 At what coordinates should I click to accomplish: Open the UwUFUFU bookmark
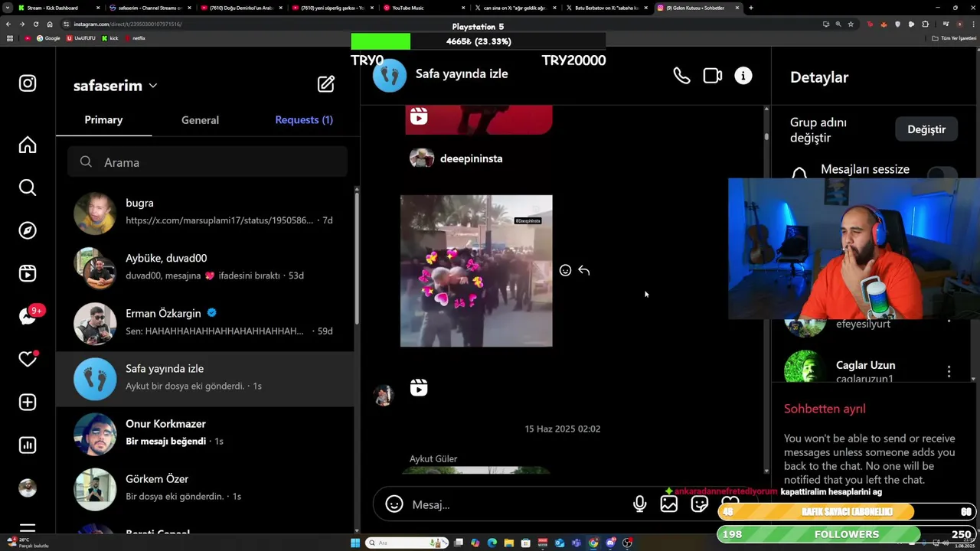(x=82, y=38)
